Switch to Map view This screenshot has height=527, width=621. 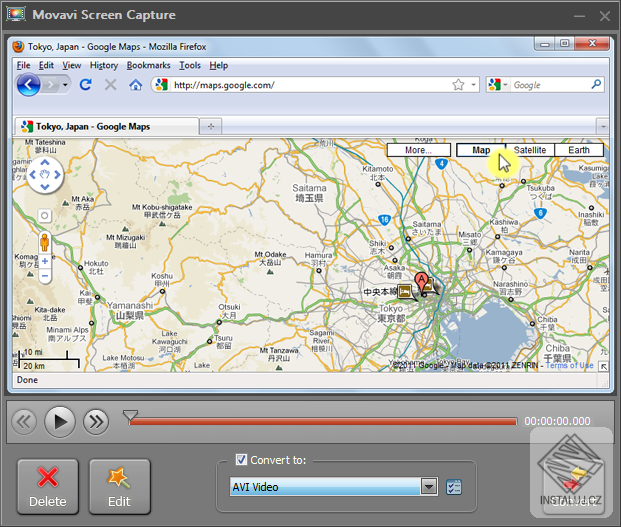click(481, 150)
